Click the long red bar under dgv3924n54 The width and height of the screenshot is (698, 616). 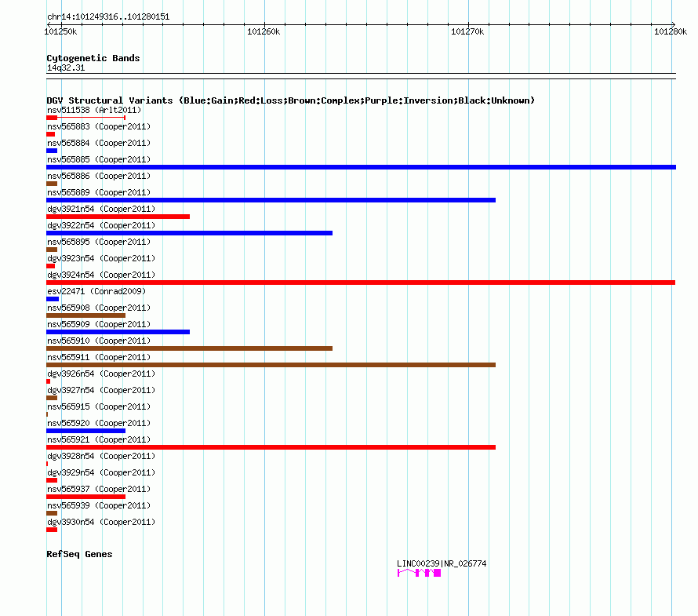click(361, 282)
